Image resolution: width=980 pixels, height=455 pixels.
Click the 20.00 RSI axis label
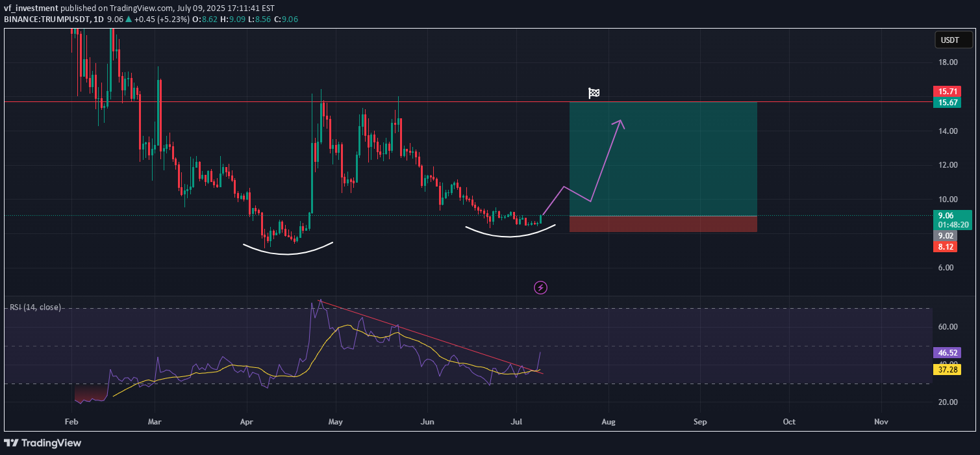click(949, 402)
